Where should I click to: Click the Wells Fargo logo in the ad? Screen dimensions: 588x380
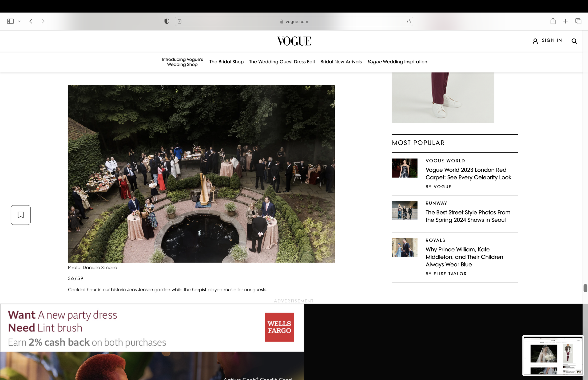tap(279, 327)
